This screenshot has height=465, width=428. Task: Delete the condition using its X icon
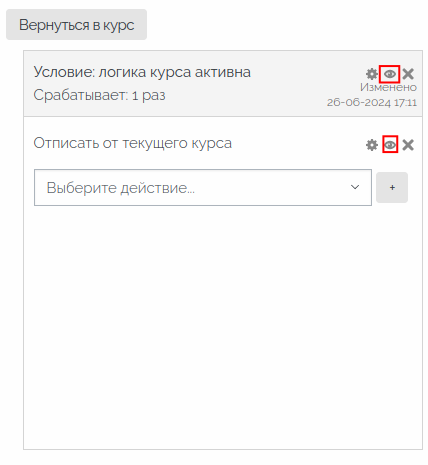(408, 74)
